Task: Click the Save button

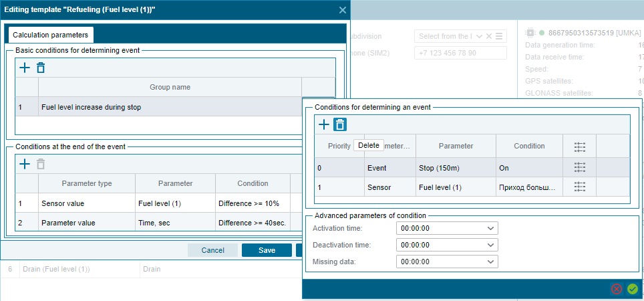Action: (x=267, y=250)
